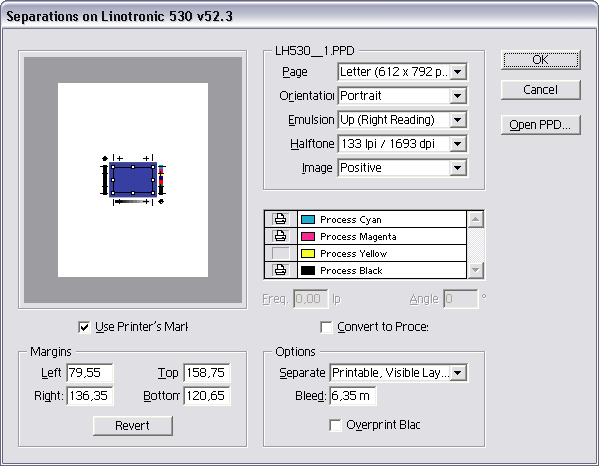Click the Bleed value field
599x466 pixels.
pos(353,396)
